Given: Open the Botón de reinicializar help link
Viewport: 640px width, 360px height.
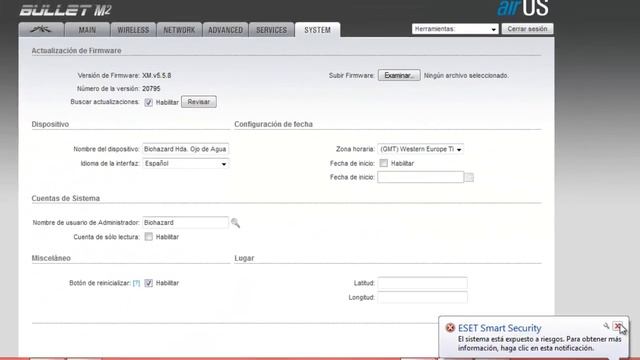Looking at the screenshot, I should (136, 283).
